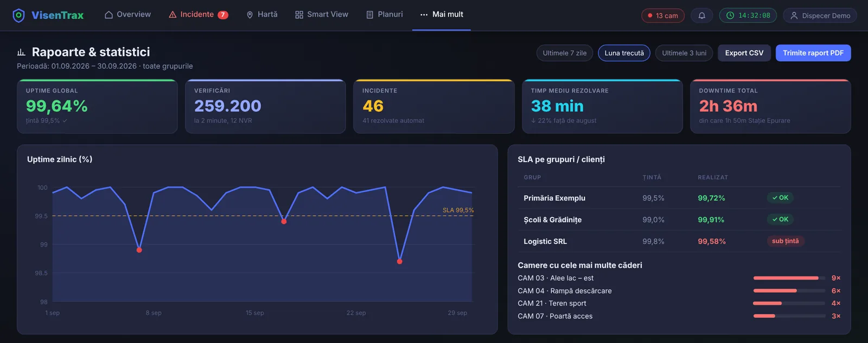Go to the Incidente tab
The image size is (868, 343).
(198, 15)
